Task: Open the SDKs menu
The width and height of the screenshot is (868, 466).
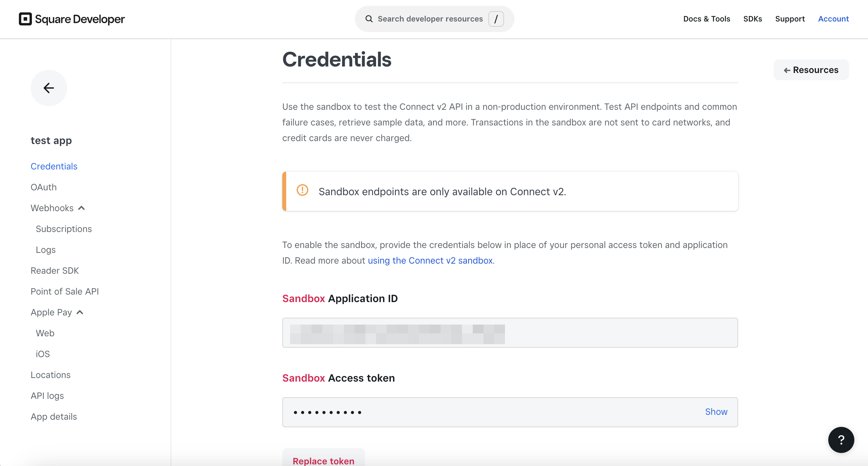Action: (x=752, y=19)
